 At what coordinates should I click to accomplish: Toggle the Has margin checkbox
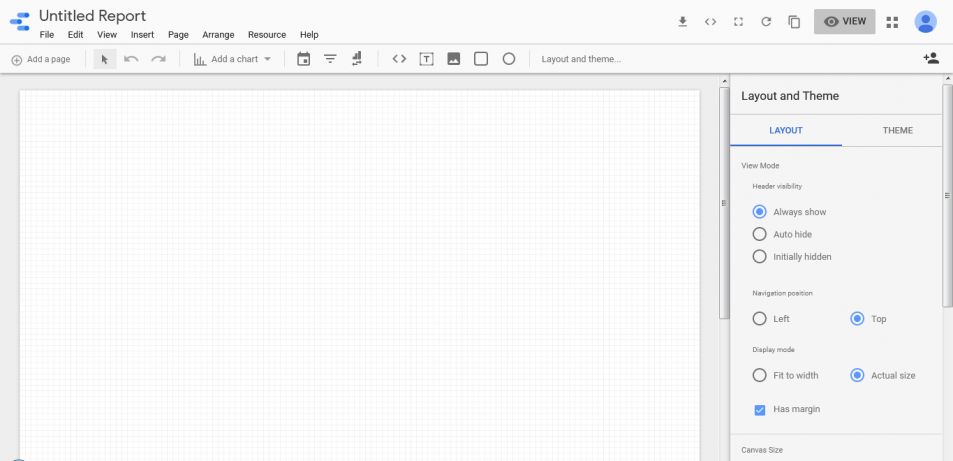point(760,409)
